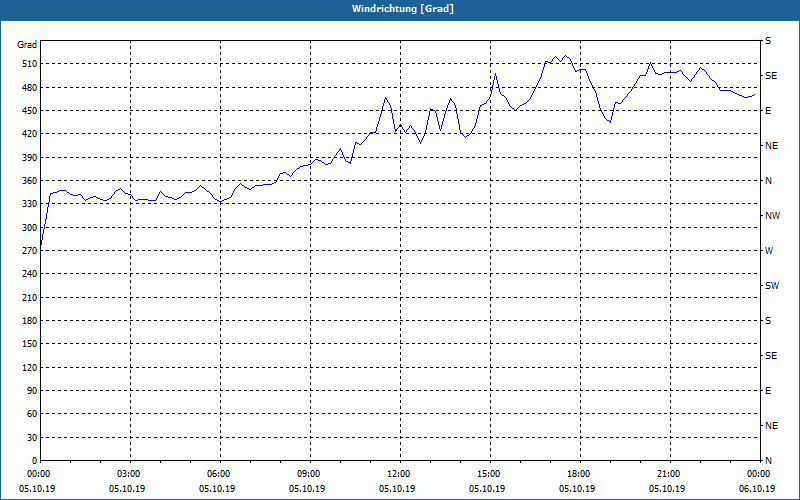Viewport: 800px width, 500px height.
Task: Click the "Windrichtung [Grad]" chart title
Action: coord(403,9)
